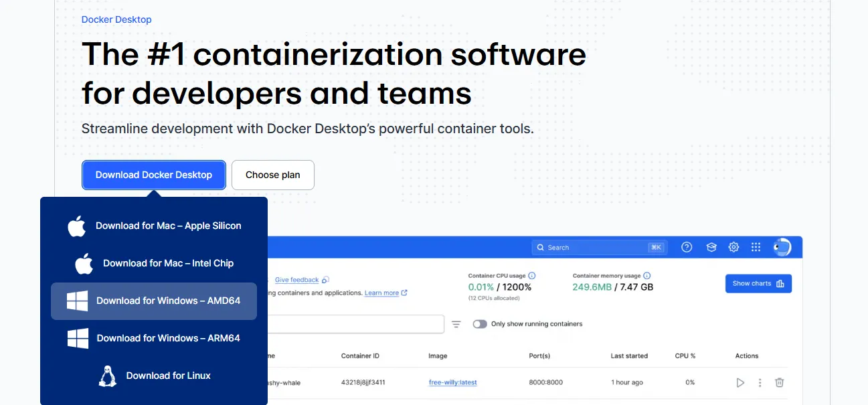Viewport: 868px width, 405px height.
Task: Open the help question mark icon
Action: click(x=687, y=247)
